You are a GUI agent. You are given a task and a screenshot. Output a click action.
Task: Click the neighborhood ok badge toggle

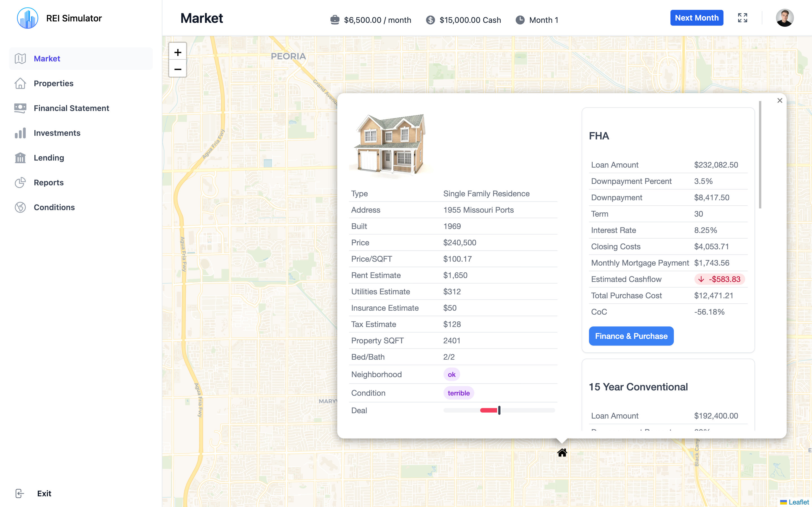click(x=452, y=374)
